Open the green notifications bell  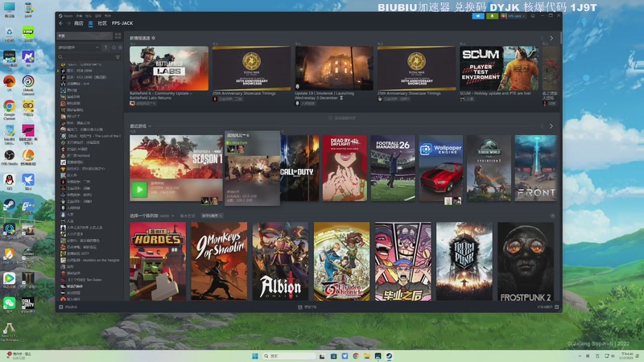coord(492,16)
